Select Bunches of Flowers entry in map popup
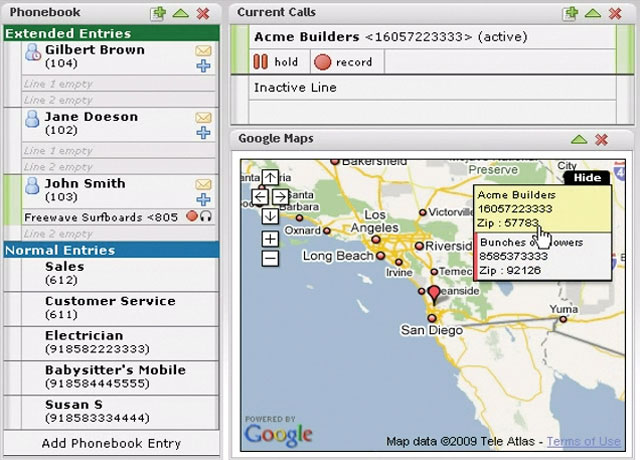Viewport: 640px width, 460px height. pos(543,257)
